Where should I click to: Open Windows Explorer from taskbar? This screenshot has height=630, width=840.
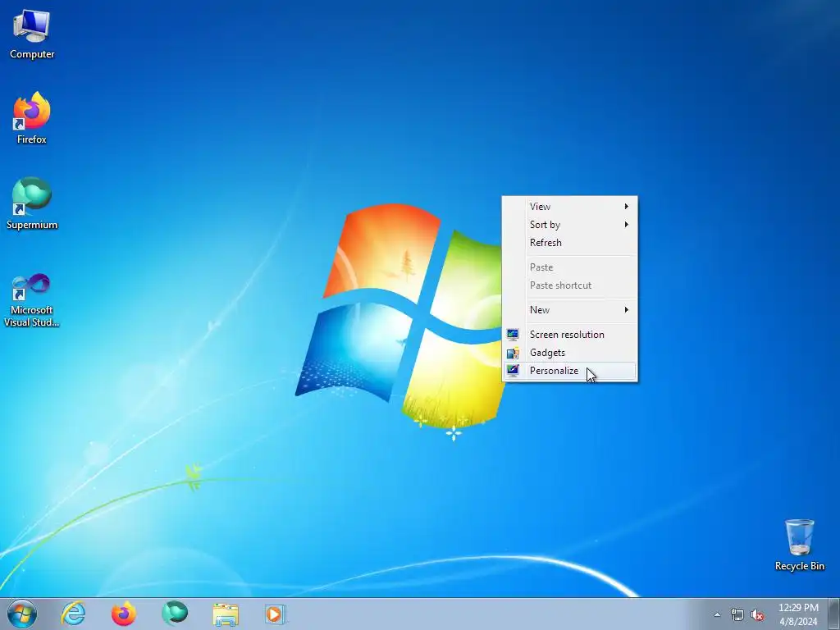(x=226, y=614)
